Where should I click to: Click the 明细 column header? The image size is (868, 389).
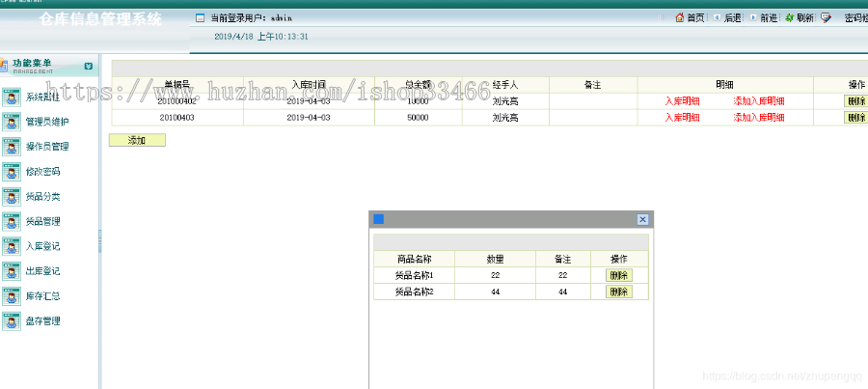pos(725,85)
